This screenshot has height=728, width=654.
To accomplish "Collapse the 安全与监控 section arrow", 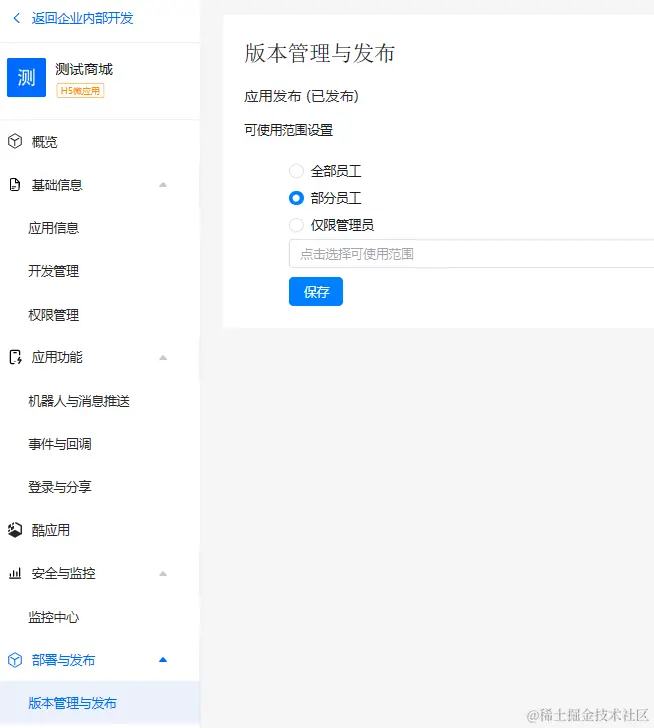I will 162,574.
